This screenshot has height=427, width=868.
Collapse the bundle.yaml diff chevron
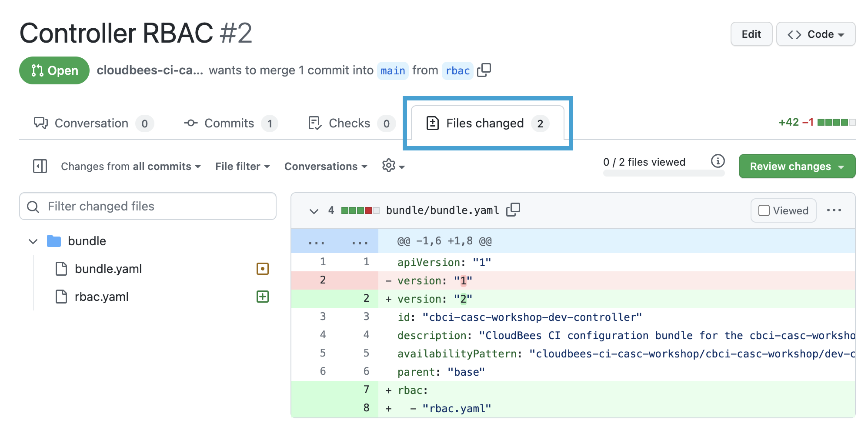(x=314, y=210)
